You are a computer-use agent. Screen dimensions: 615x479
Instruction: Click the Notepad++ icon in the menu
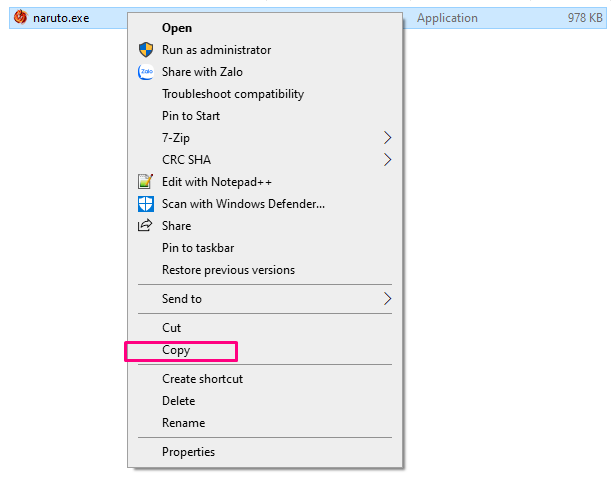pyautogui.click(x=146, y=182)
